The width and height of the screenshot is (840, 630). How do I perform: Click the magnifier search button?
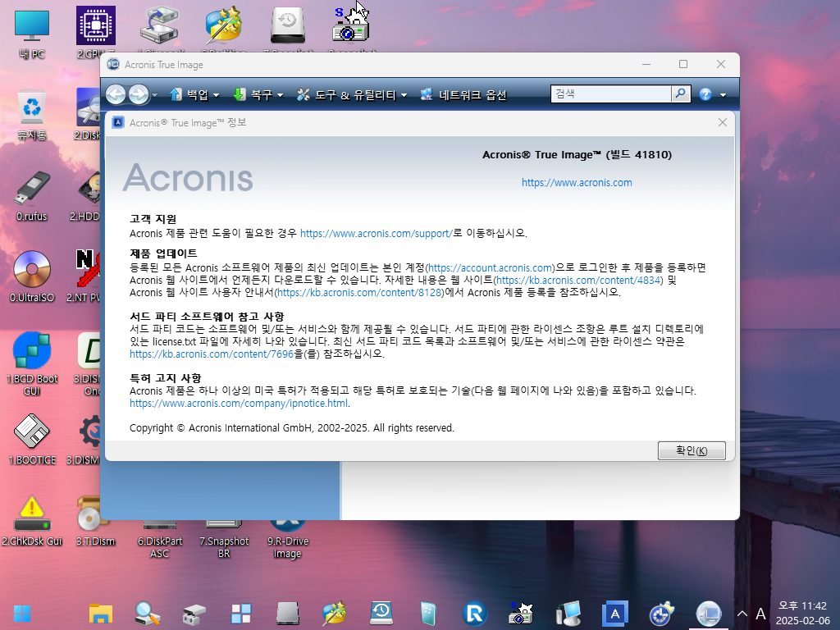[x=680, y=94]
